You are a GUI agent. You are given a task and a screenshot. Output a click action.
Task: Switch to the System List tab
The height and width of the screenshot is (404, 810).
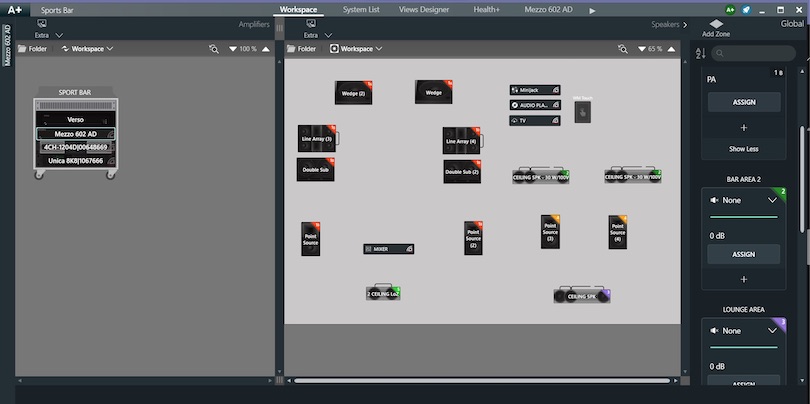coord(361,9)
